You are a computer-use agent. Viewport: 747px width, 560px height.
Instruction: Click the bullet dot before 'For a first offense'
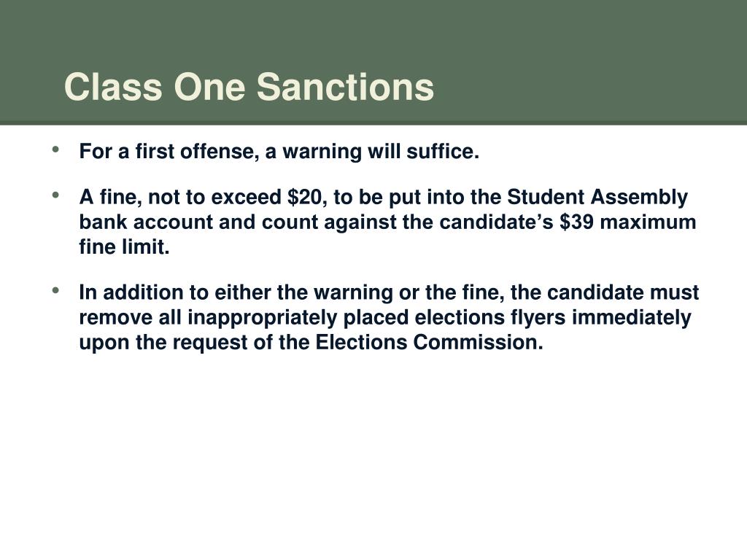point(56,149)
